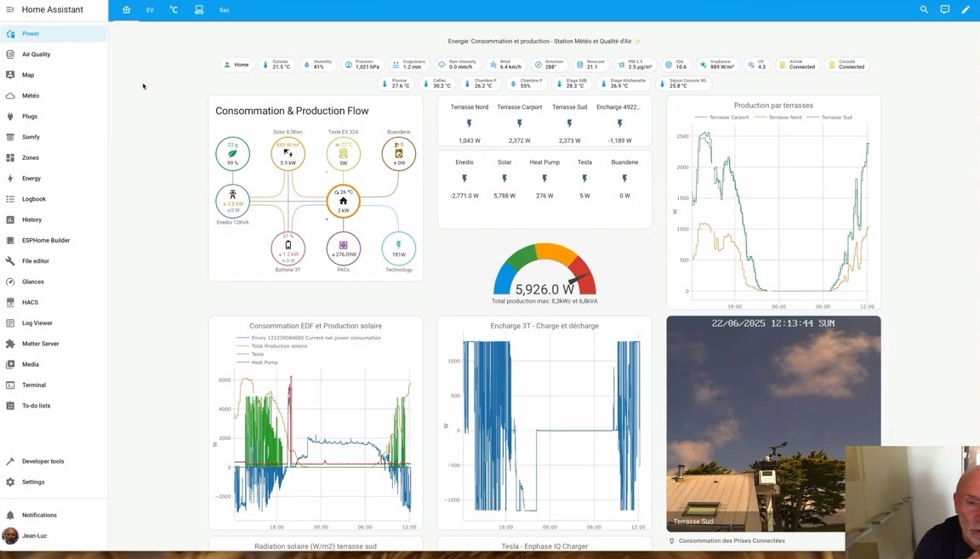
Task: Click the Piscine 27.6 °C badge
Action: [x=396, y=83]
